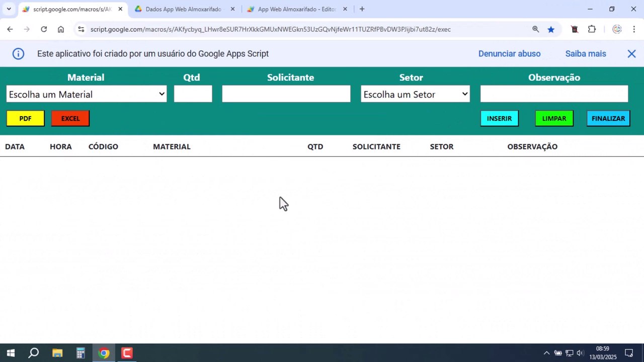Click the Qtd input field
Viewport: 644px width, 362px height.
tap(193, 94)
